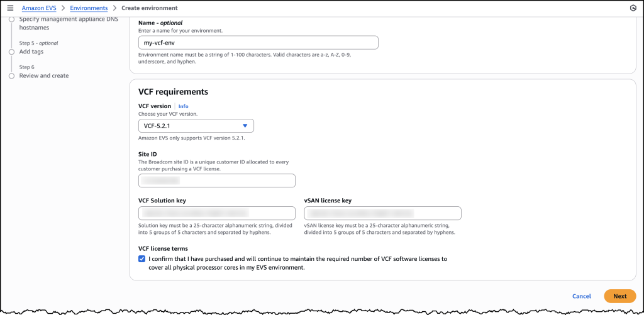
Task: Focus the environment Name text field
Action: tap(258, 42)
